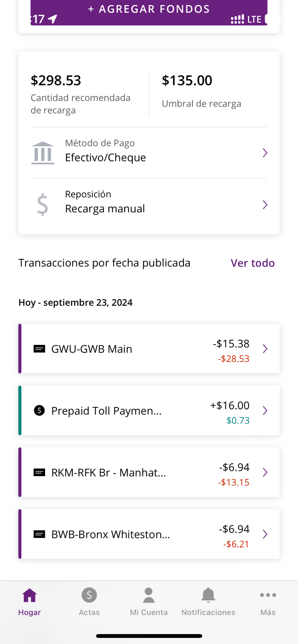The image size is (298, 644).
Task: Tap the Reposición dollar sign icon
Action: (x=43, y=204)
